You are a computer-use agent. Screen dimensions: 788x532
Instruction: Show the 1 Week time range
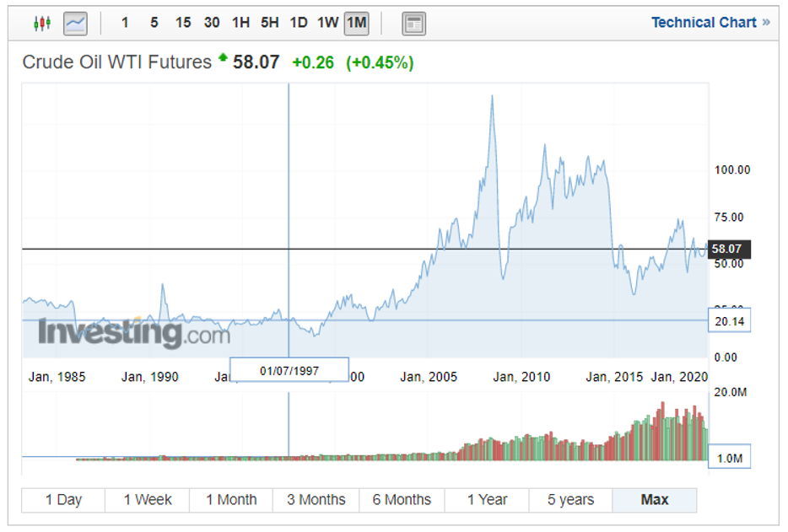click(148, 500)
